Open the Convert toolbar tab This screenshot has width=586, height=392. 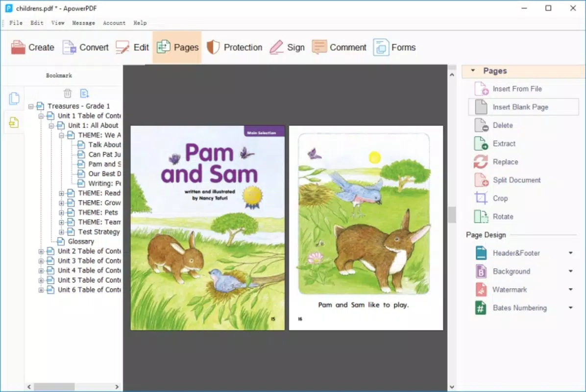[x=85, y=48]
